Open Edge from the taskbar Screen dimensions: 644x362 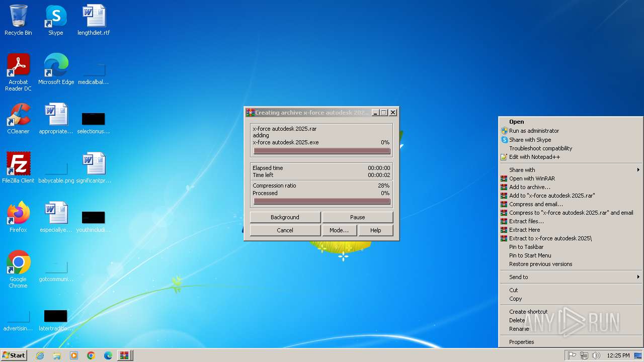click(108, 355)
